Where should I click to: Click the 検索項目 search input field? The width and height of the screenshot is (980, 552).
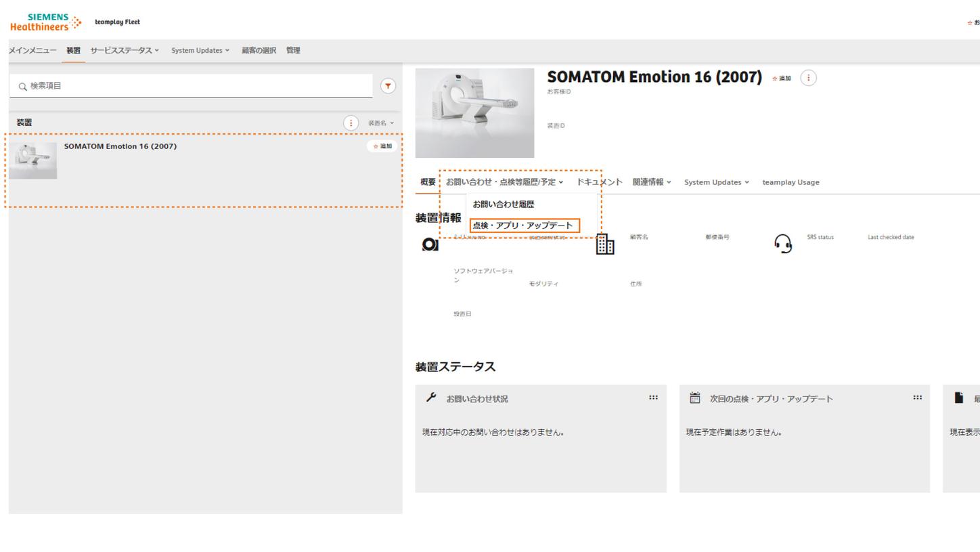pos(190,85)
